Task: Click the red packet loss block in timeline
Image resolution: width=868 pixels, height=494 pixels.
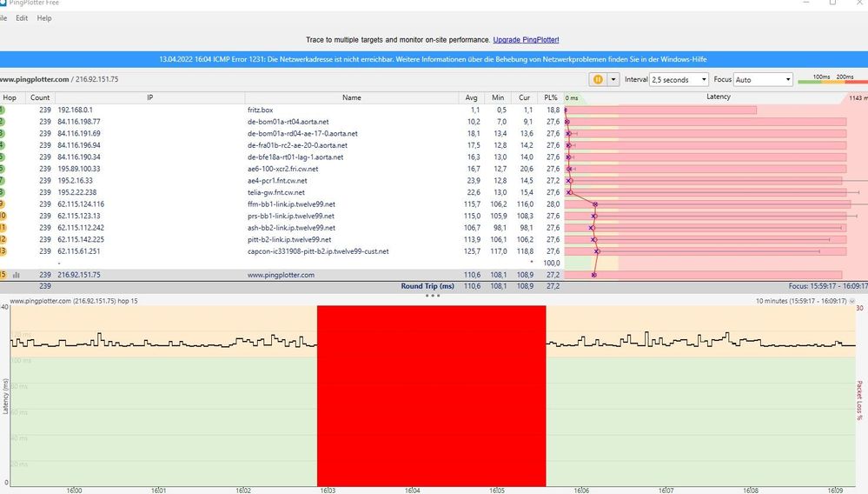Action: click(431, 396)
